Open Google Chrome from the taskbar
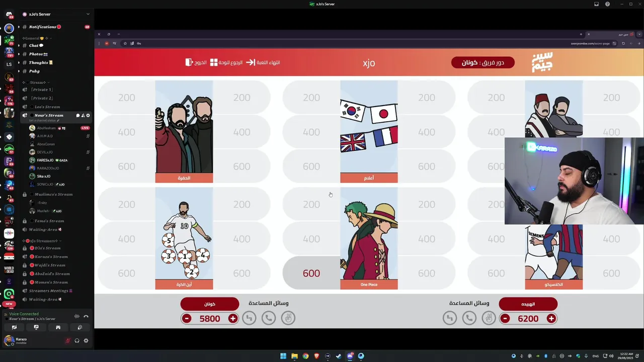Image resolution: width=644 pixels, height=362 pixels. click(x=305, y=356)
